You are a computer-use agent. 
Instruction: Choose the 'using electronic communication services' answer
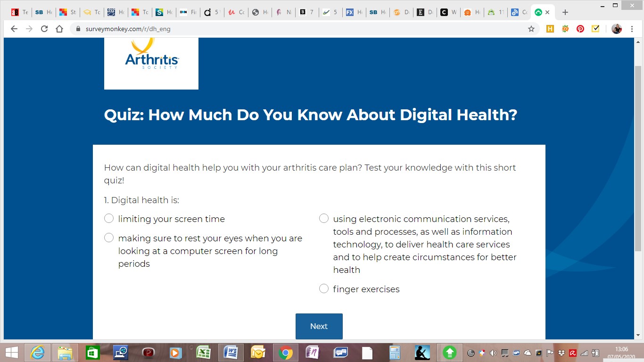(x=324, y=218)
